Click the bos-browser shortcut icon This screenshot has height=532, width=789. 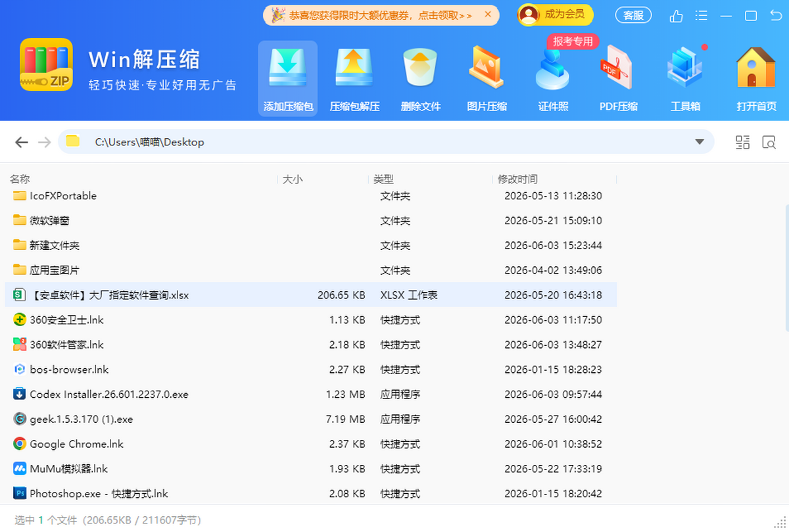[20, 370]
